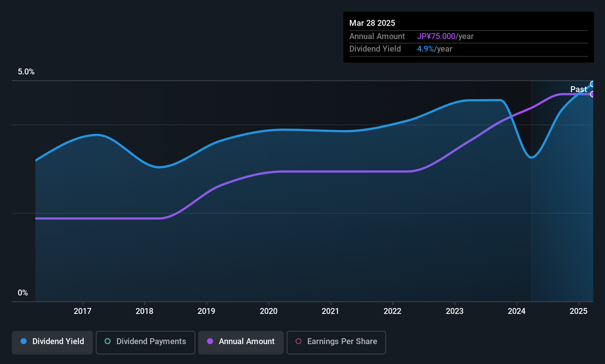Click the purple Annual Amount legend dot

click(x=210, y=342)
